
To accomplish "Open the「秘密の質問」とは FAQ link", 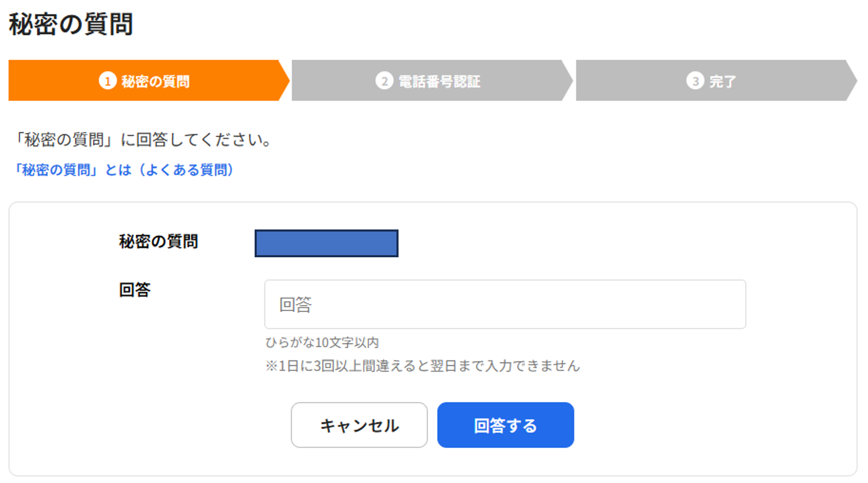I will pos(124,170).
